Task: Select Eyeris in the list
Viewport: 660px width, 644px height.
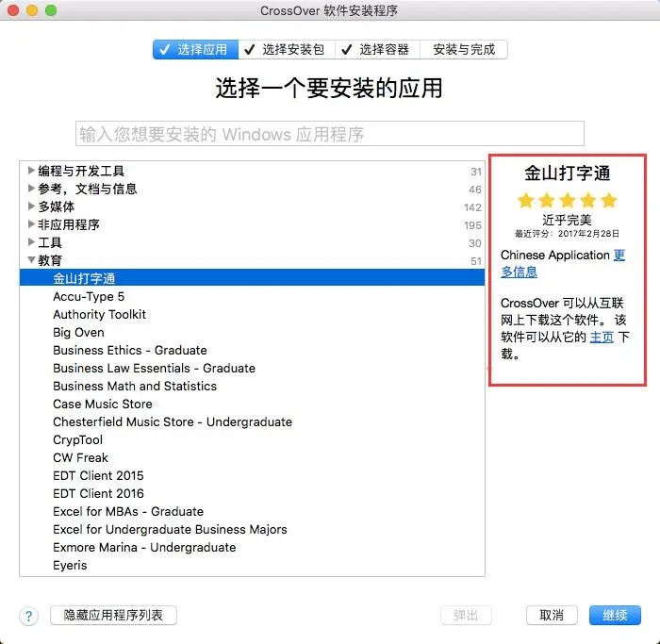Action: pos(252,566)
